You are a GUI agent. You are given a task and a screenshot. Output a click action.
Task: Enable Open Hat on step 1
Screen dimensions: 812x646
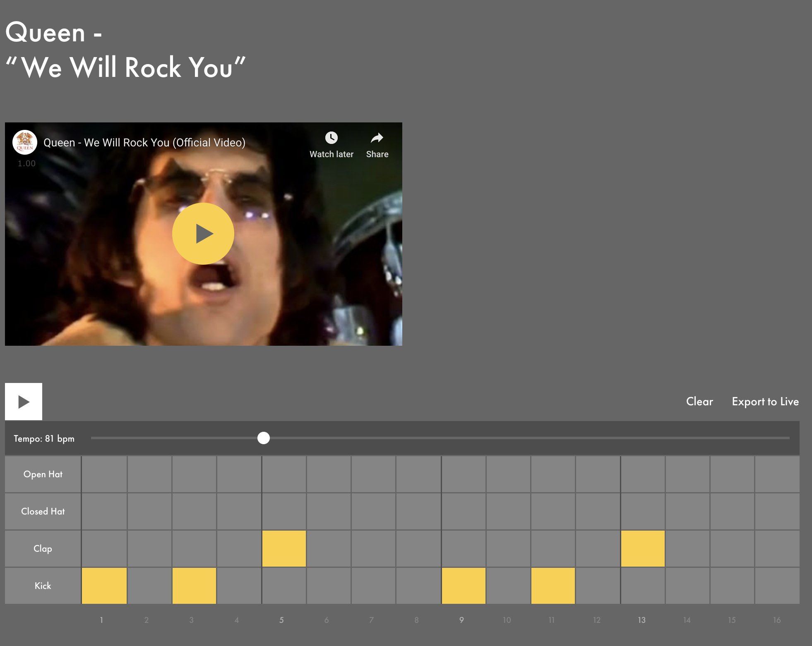coord(104,474)
